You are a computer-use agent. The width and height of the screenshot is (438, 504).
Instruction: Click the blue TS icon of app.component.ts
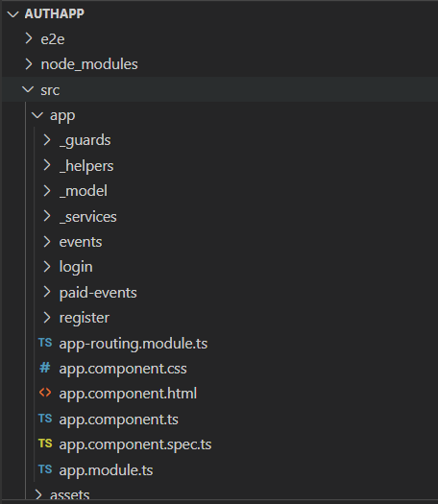45,419
